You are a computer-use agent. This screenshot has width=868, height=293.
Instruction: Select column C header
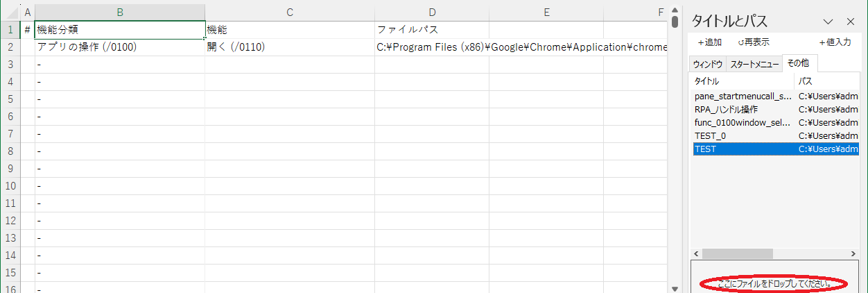click(290, 12)
